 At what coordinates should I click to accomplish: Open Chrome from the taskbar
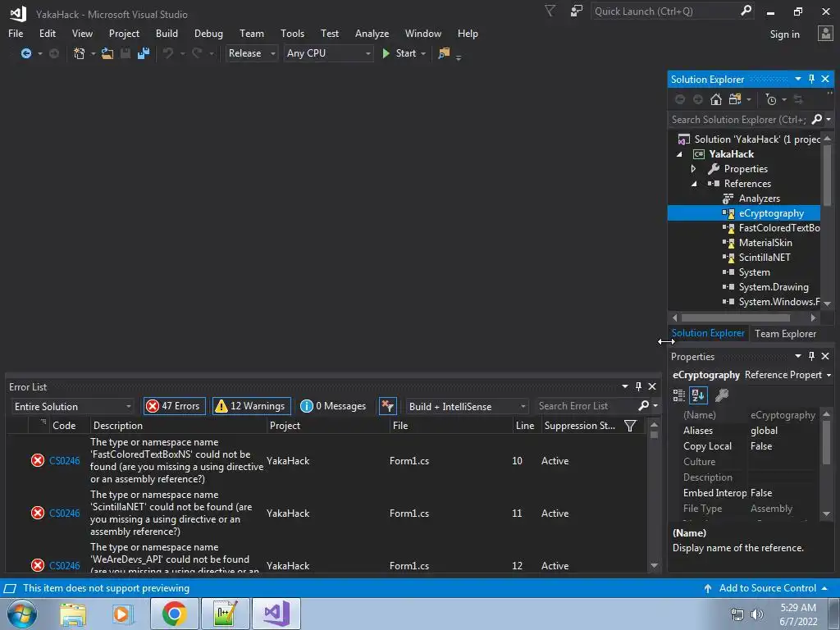(174, 614)
